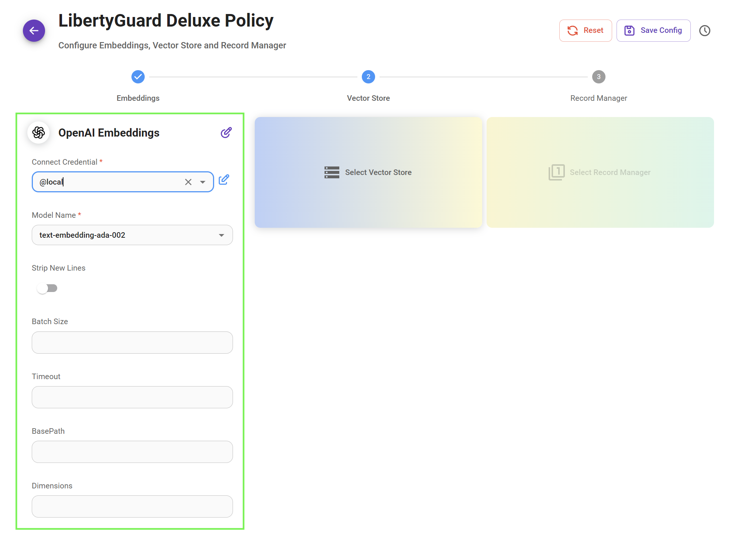Click the vector store database icon
731x560 pixels.
(332, 172)
